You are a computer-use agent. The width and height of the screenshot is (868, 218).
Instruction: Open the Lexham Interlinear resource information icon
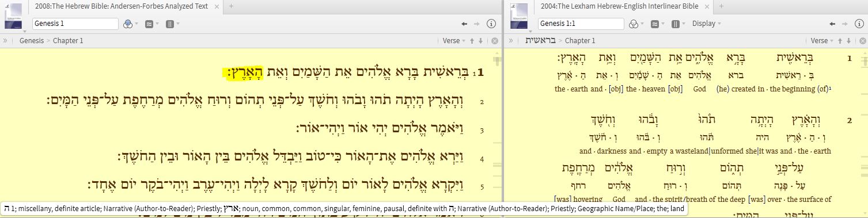coord(859,24)
